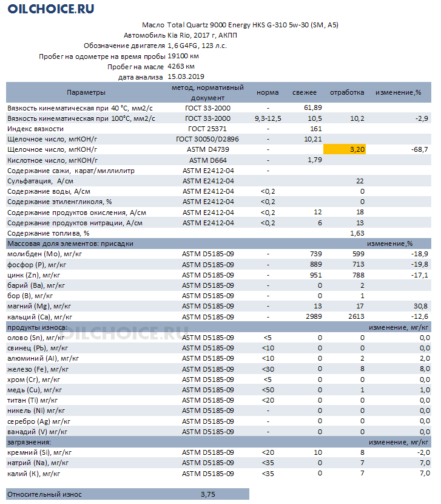This screenshot has width=441, height=504.
Task: Click calcium fresh value '2989'
Action: tap(314, 316)
